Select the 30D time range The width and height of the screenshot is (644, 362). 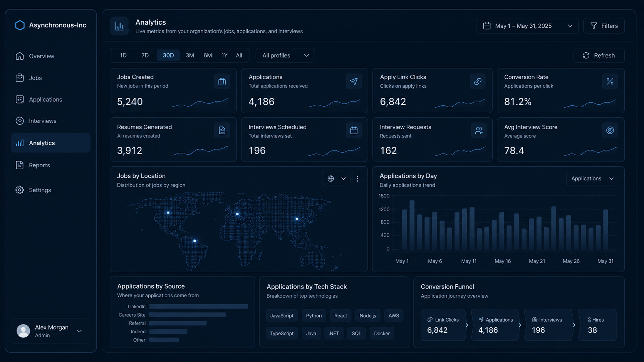tap(168, 55)
